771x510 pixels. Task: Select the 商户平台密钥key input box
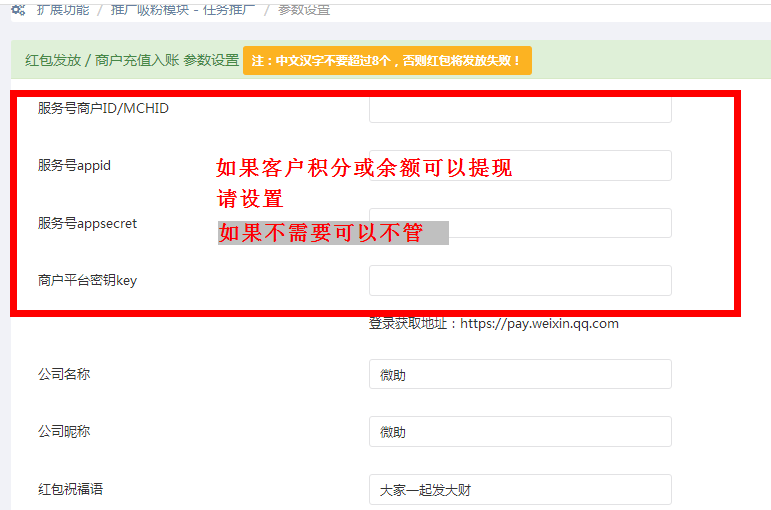coord(520,280)
